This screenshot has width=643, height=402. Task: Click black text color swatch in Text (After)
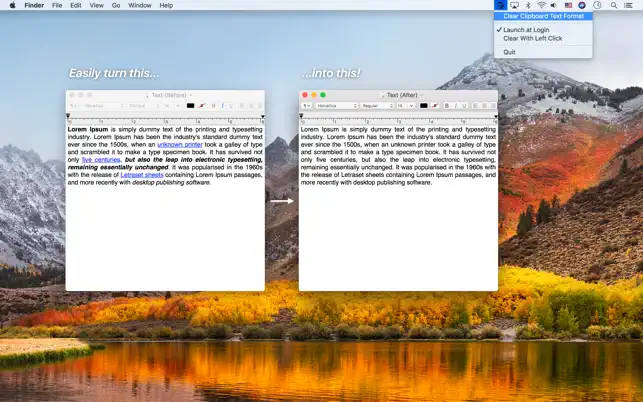[x=424, y=105]
